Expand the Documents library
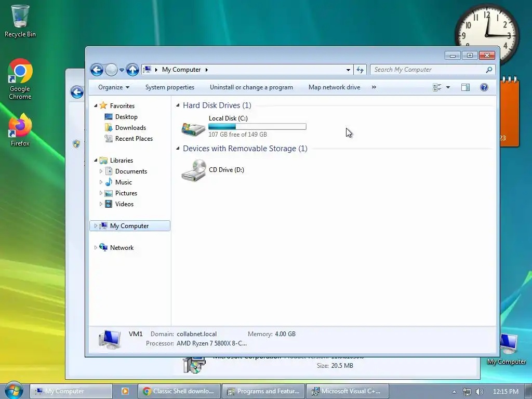Screen dimensions: 532x399 click(101, 171)
